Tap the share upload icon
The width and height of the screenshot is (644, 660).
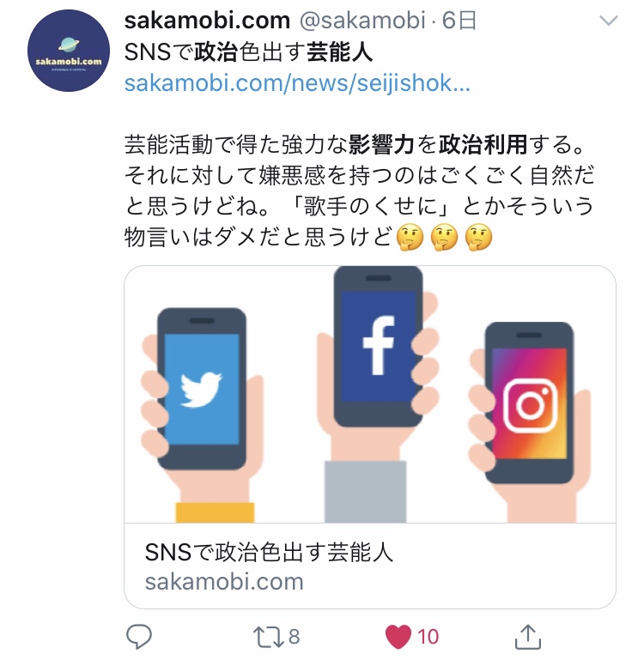pyautogui.click(x=528, y=637)
